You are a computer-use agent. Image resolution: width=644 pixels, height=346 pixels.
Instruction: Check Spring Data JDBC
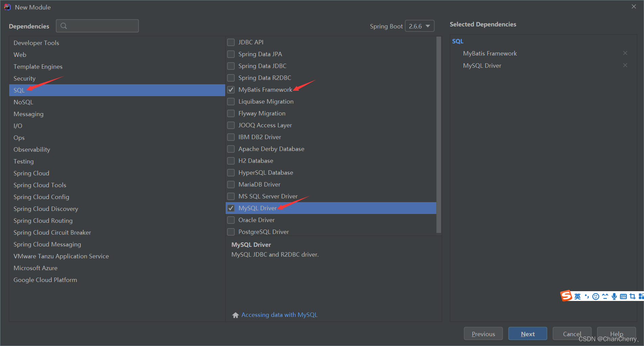point(231,66)
